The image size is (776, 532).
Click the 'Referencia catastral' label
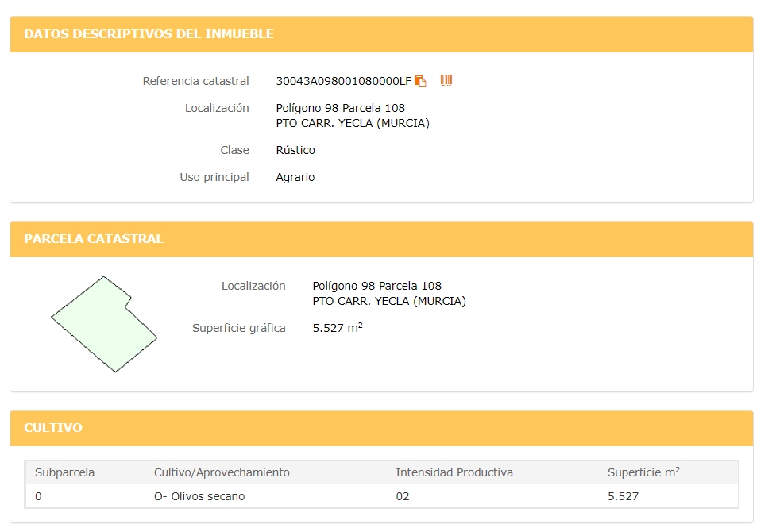coord(195,81)
